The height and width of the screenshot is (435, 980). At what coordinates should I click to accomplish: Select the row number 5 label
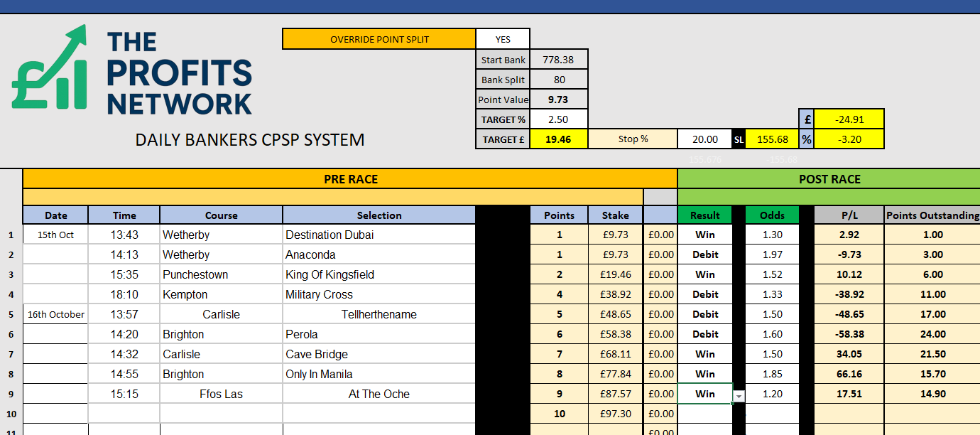pos(11,314)
